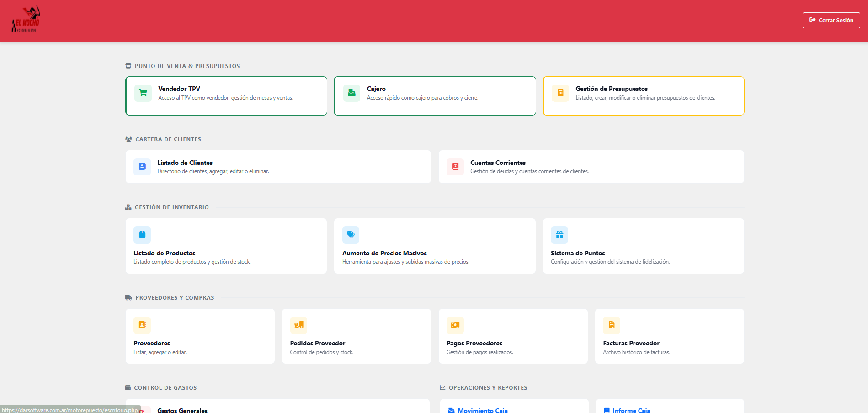
Task: Click the gift Sistema de Puntos icon
Action: (x=559, y=235)
